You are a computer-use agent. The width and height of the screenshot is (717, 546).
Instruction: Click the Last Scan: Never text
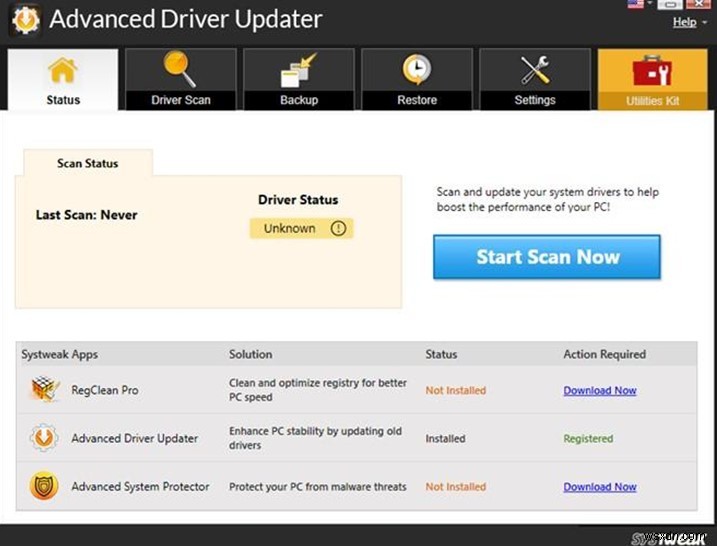coord(86,215)
